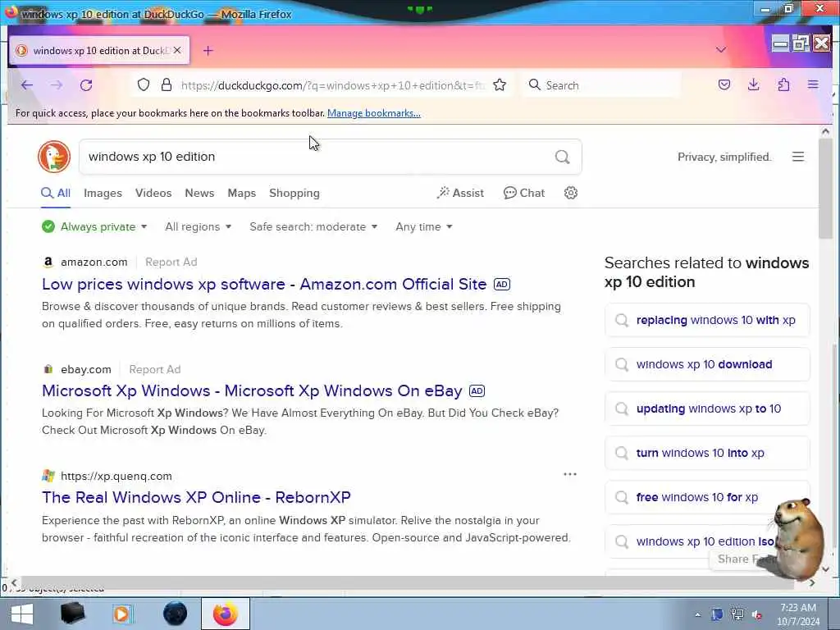The height and width of the screenshot is (630, 840).
Task: Open Firefox application hamburger menu
Action: click(813, 84)
